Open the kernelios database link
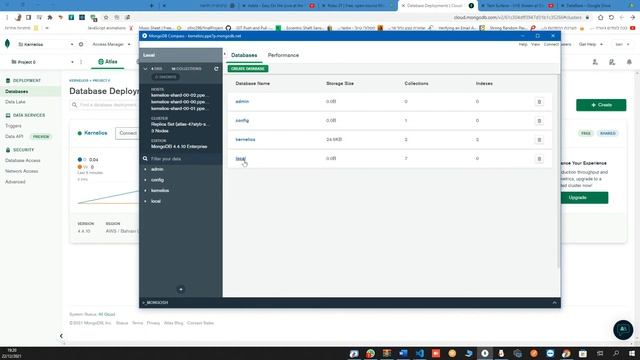This screenshot has width=640, height=360. [x=245, y=139]
